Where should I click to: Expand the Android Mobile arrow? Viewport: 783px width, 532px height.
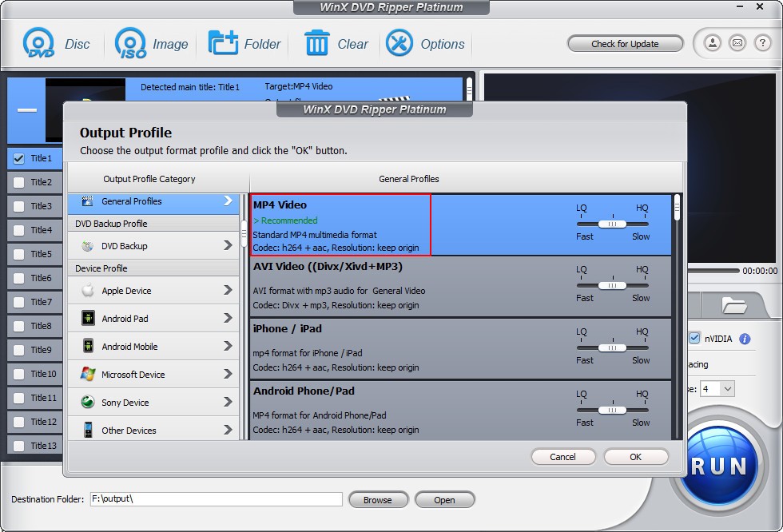228,346
